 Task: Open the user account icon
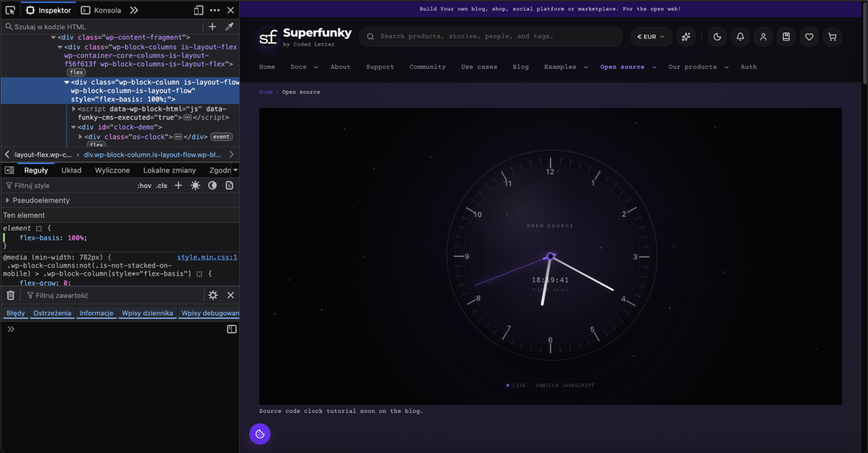point(763,37)
